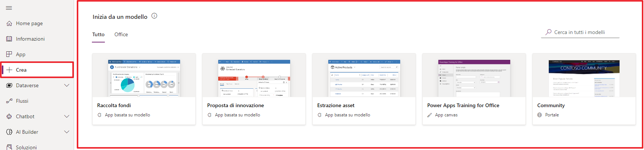Click the Chatbot robot icon
This screenshot has width=644, height=150.
coord(9,116)
